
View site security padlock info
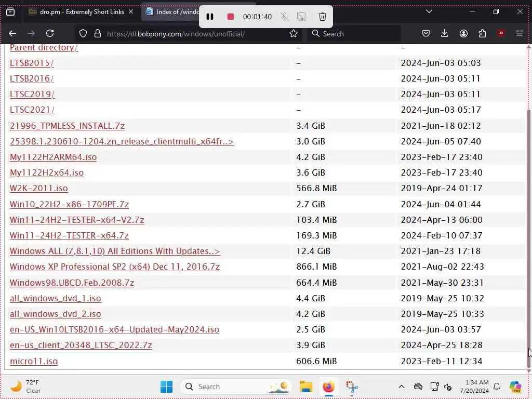(x=98, y=34)
